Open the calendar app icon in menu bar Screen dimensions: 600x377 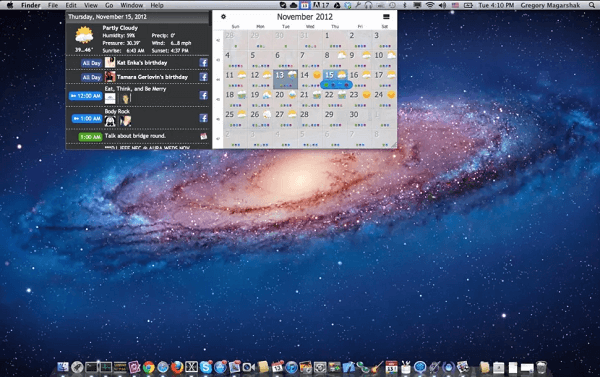pyautogui.click(x=304, y=5)
